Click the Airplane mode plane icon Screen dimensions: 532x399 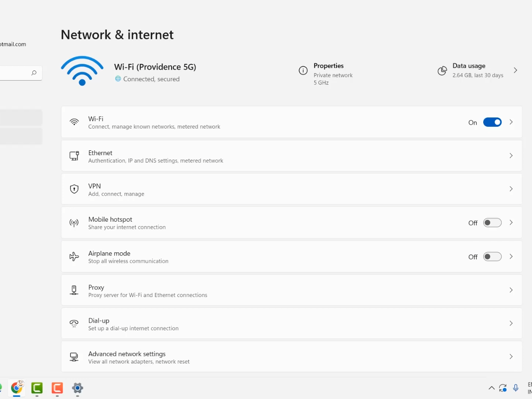[x=74, y=257]
